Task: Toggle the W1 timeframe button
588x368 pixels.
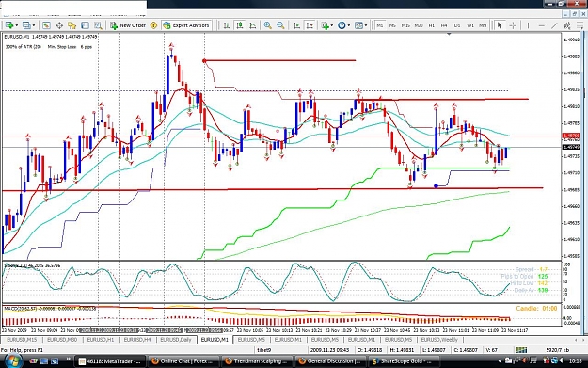Action: point(469,25)
